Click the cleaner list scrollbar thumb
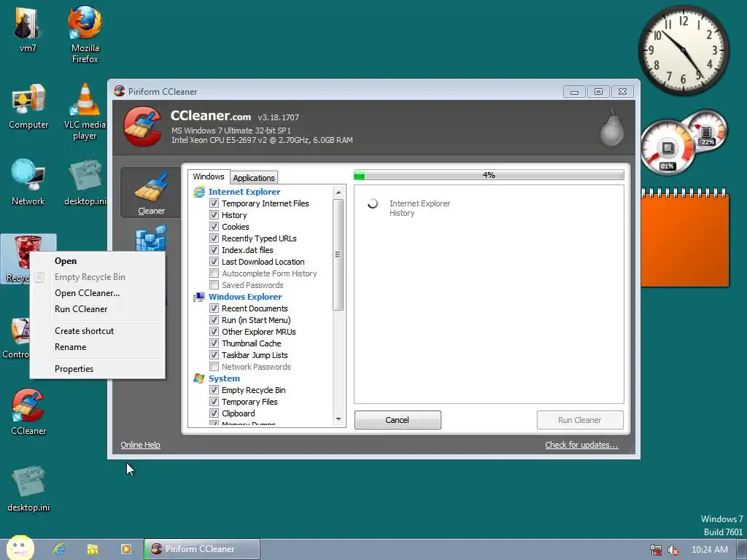 pos(338,254)
